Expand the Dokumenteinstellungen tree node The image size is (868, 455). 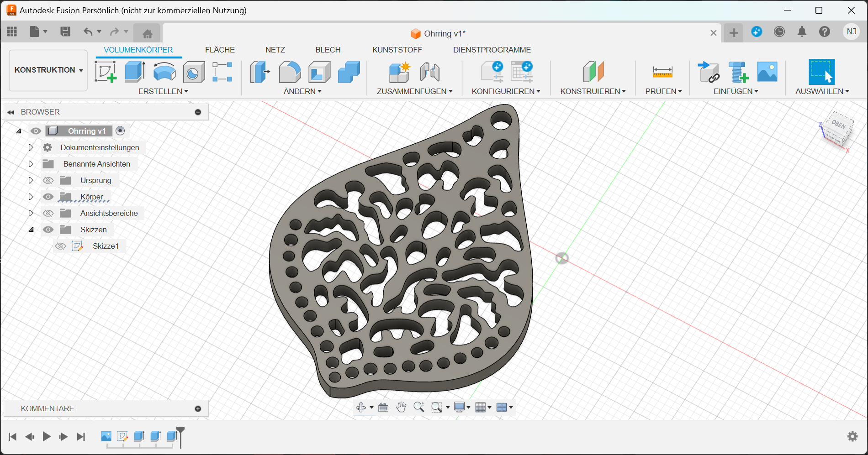click(x=31, y=147)
